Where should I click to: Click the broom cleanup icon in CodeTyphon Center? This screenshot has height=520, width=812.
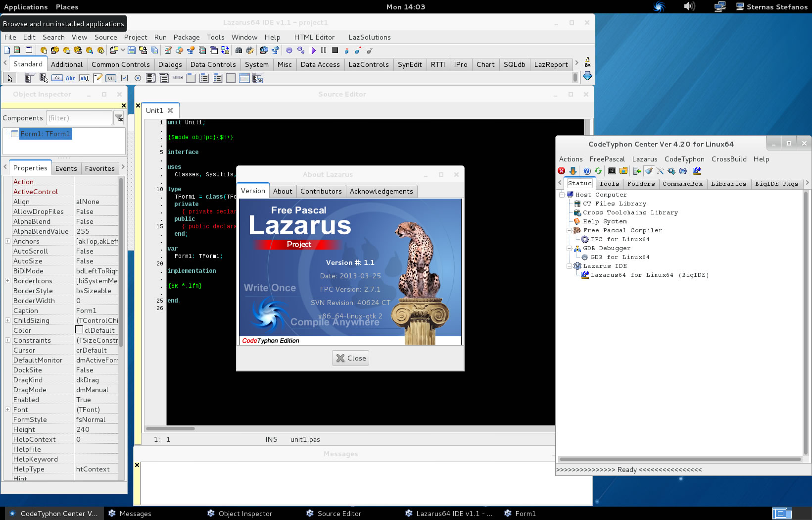point(649,171)
